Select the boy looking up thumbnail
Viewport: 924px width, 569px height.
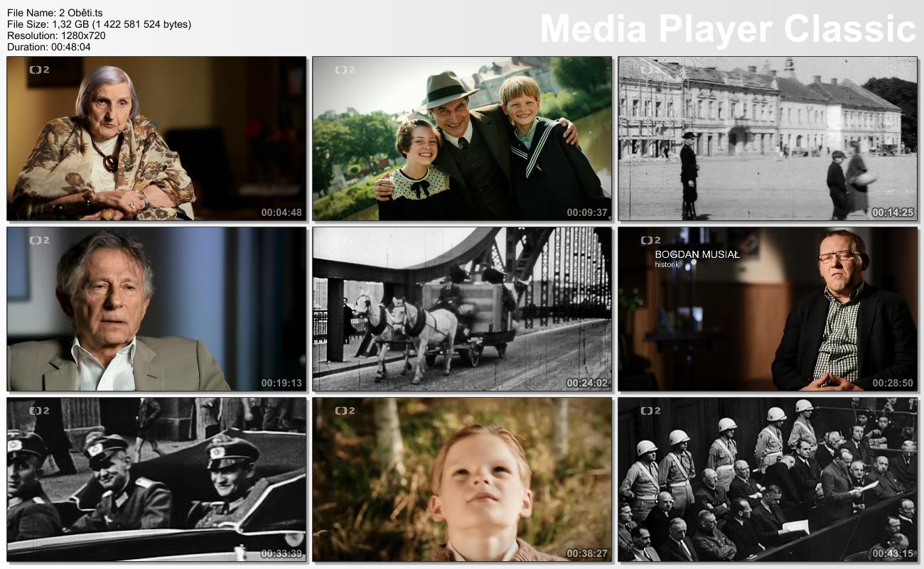point(462,479)
